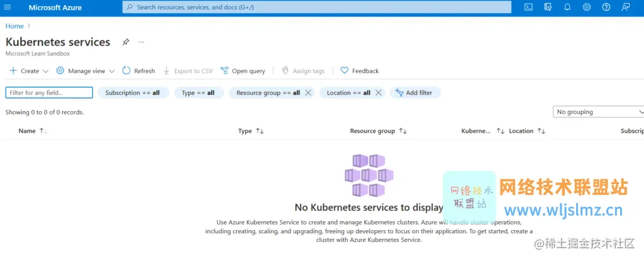Focus the global search resources box
This screenshot has width=644, height=259.
coord(317,7)
